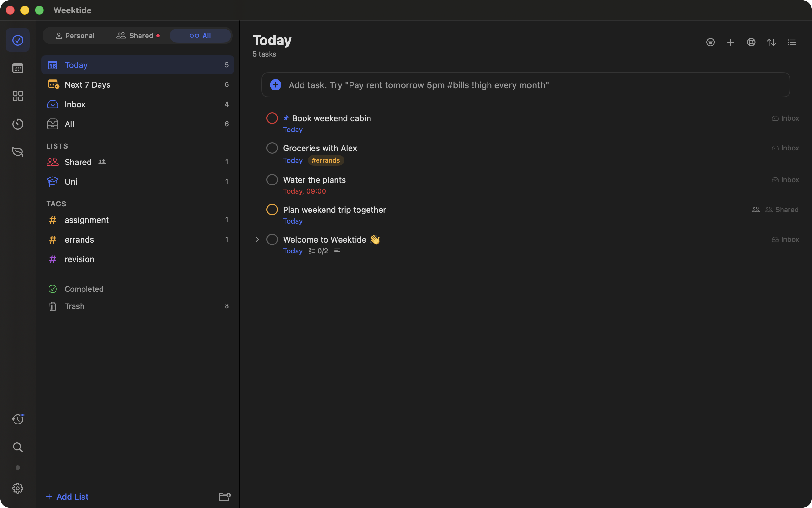Image resolution: width=812 pixels, height=508 pixels.
Task: Click the subtask 0/2 indicator
Action: tap(318, 251)
